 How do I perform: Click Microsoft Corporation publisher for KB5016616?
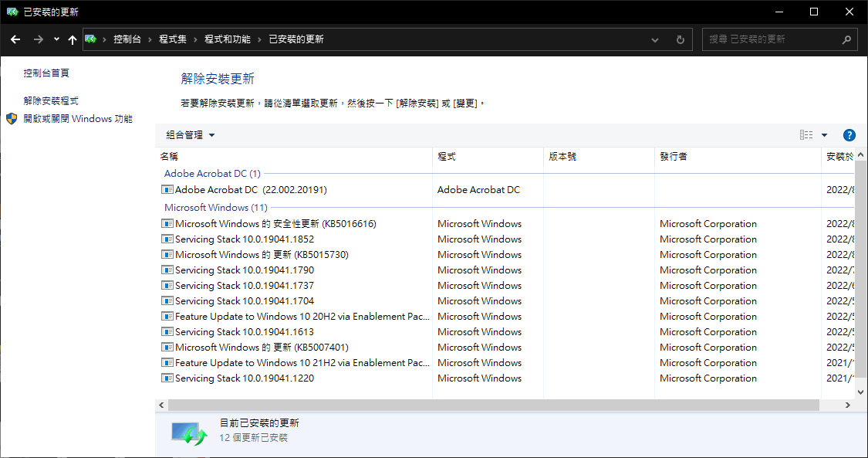click(x=708, y=224)
